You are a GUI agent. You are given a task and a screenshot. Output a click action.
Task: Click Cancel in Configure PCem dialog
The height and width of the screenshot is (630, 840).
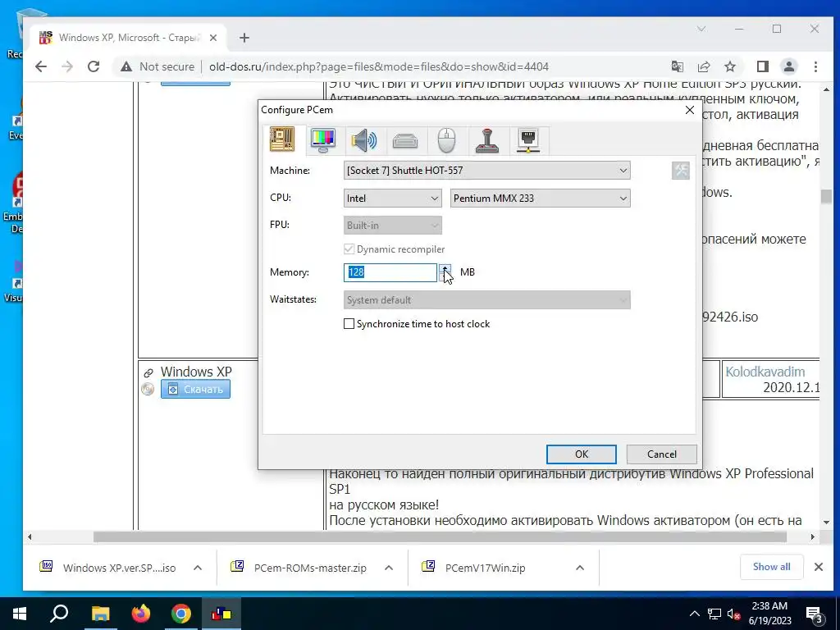(x=662, y=454)
